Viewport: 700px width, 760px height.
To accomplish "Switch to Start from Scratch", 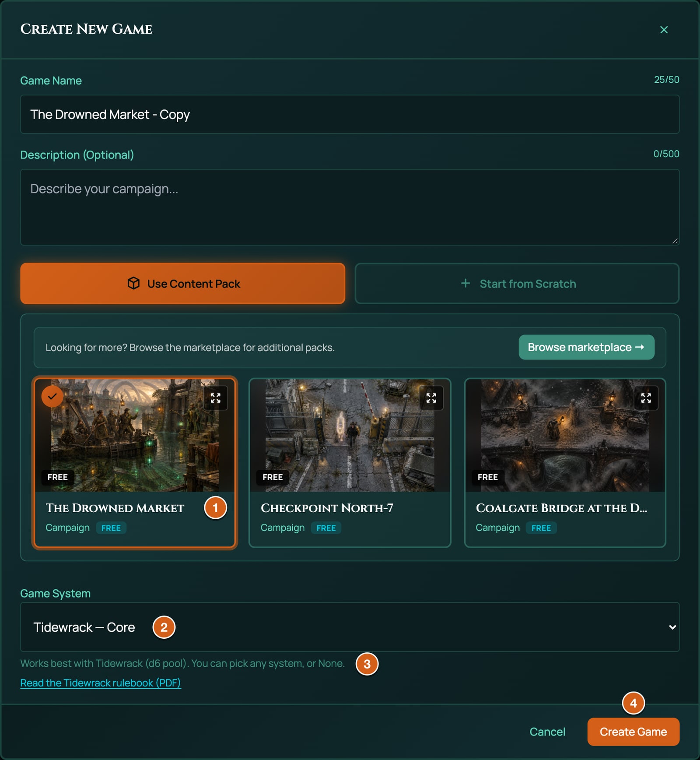I will coord(517,284).
